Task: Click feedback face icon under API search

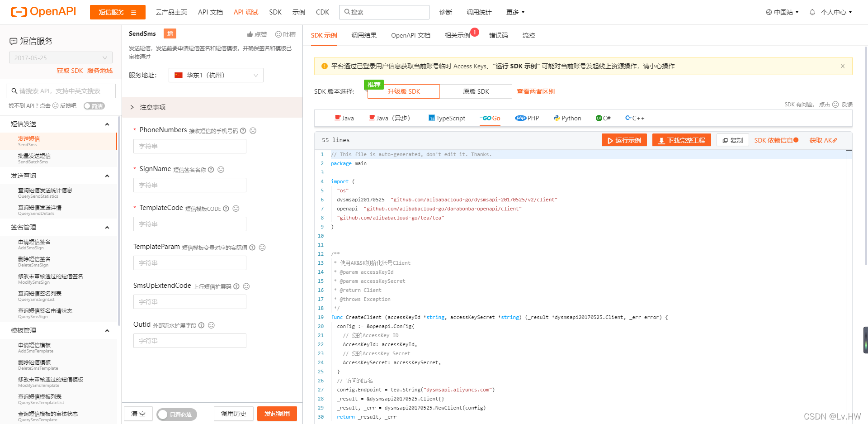Action: (x=55, y=105)
